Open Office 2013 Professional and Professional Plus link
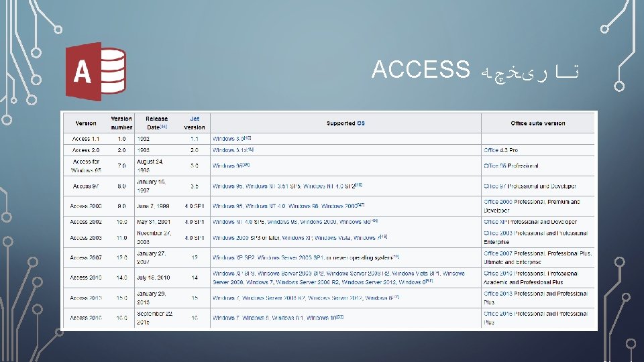Viewport: 644px width, 362px height. 535,298
